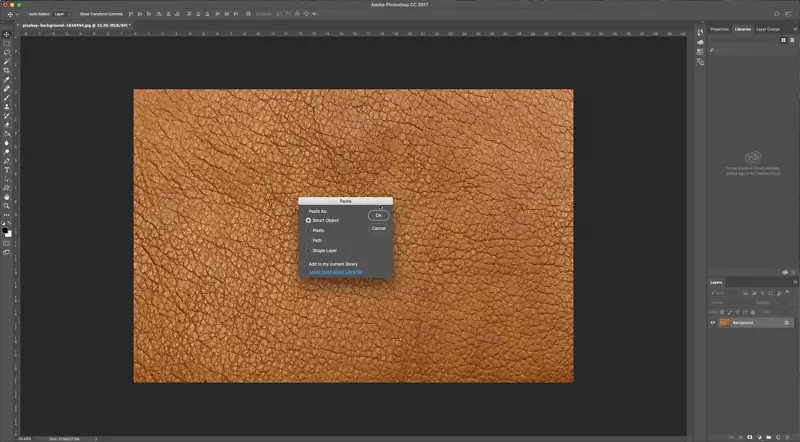Filter layers by type (T) icon
Screen dimensions: 800x442
762,293
